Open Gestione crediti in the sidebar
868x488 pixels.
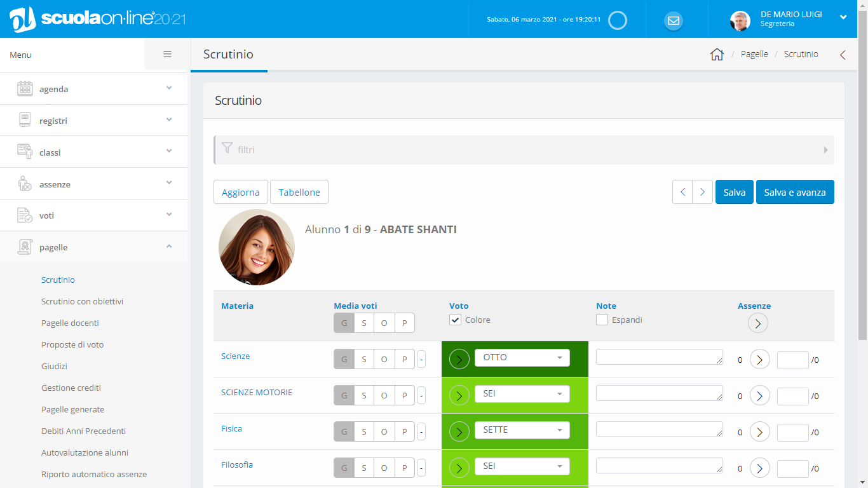pyautogui.click(x=71, y=388)
